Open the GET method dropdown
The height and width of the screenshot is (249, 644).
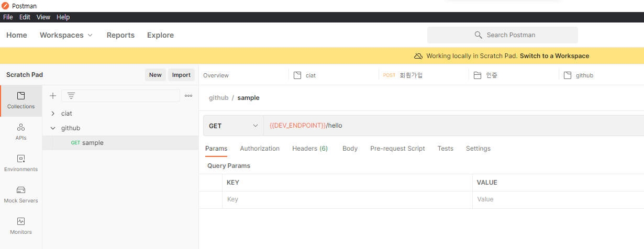click(x=234, y=126)
